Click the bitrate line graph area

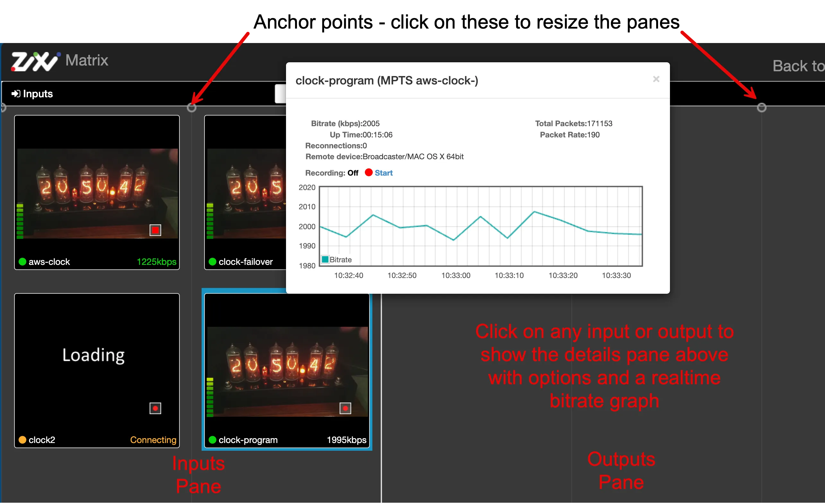click(481, 226)
